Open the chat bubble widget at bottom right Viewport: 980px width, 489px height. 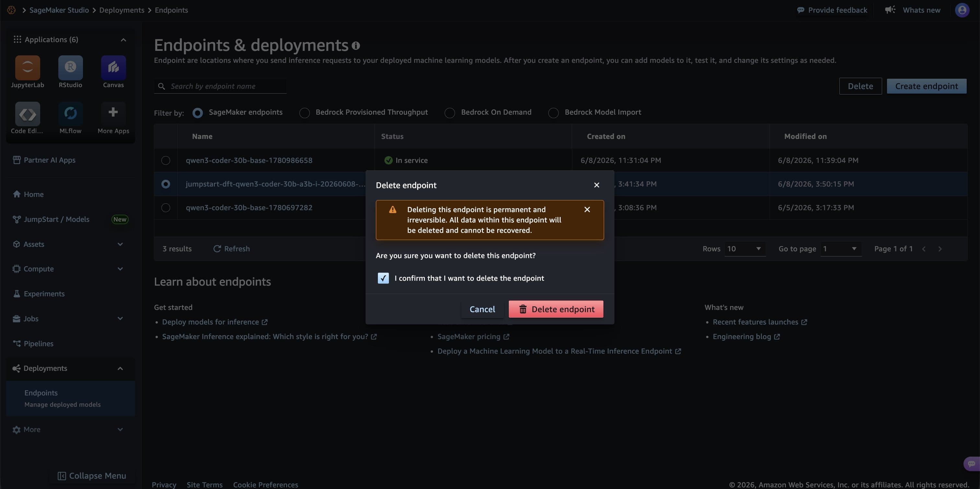pos(971,463)
